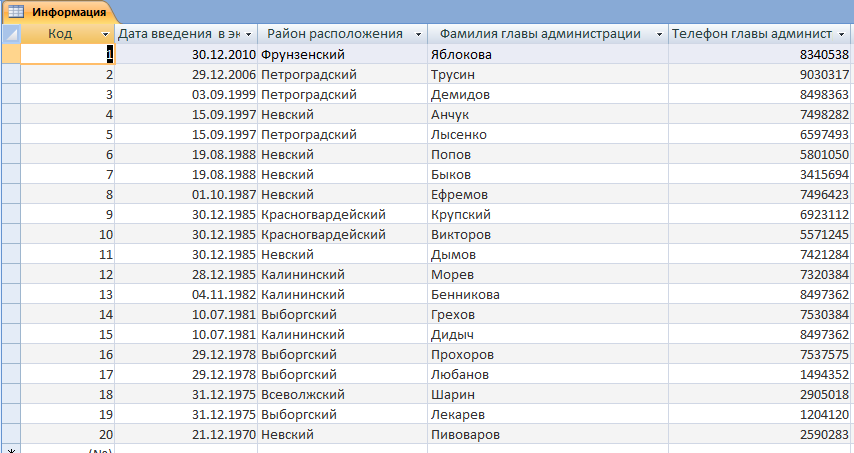Image resolution: width=854 pixels, height=453 pixels.
Task: Click the date cell 04.11.1982
Action: tap(186, 294)
